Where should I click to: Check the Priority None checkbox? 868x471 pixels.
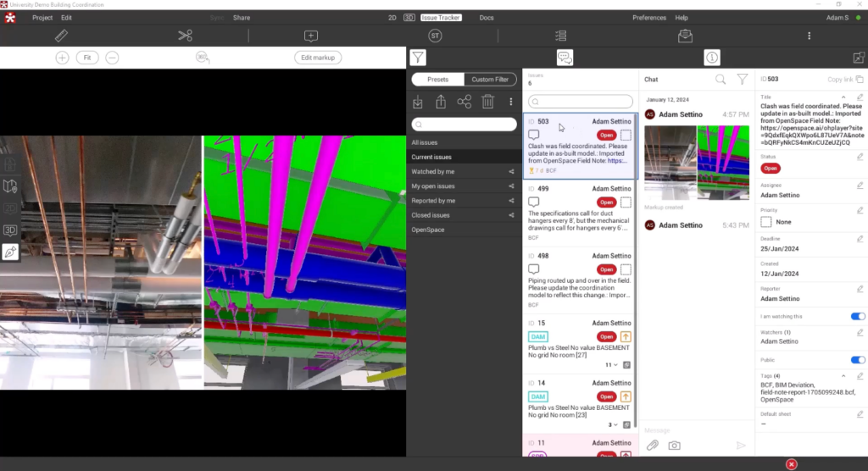(766, 222)
